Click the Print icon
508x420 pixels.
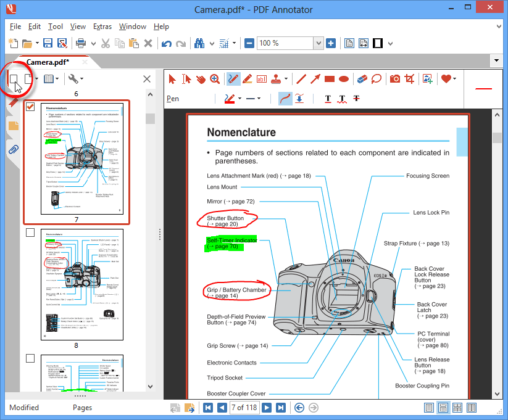pyautogui.click(x=81, y=43)
